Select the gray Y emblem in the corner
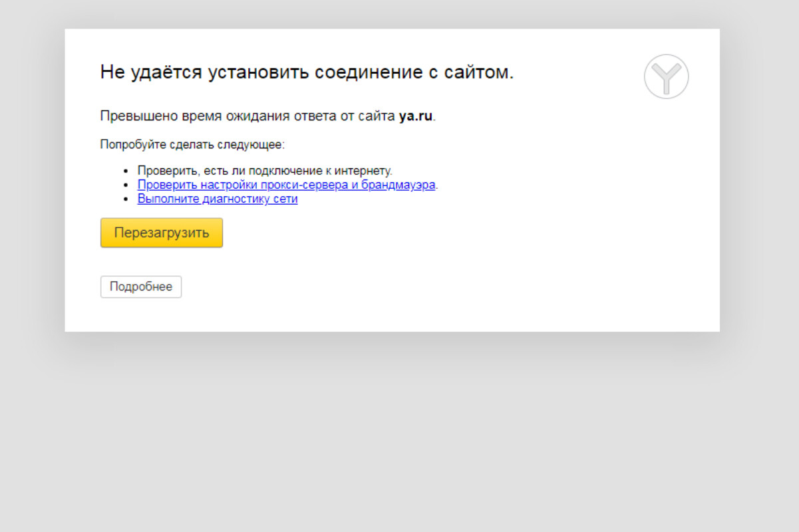799x532 pixels. click(x=666, y=76)
